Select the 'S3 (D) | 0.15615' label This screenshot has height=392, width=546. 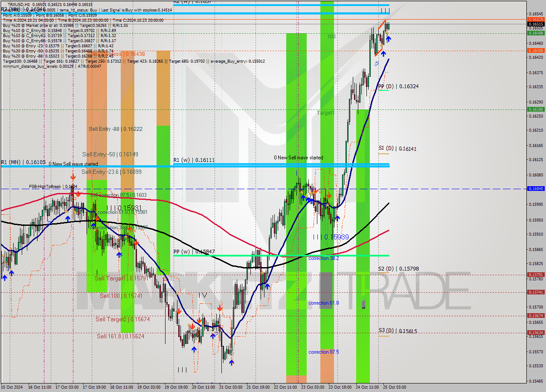point(398,331)
